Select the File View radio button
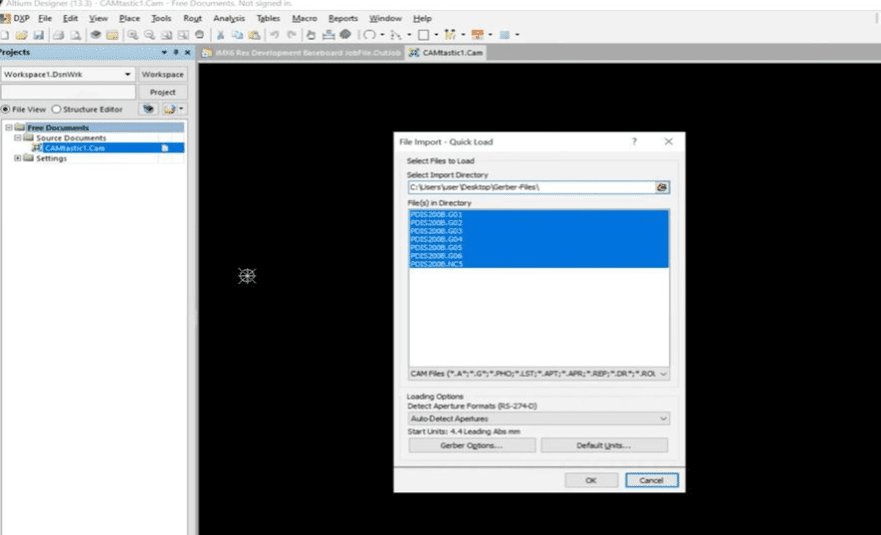This screenshot has height=535, width=881. [x=6, y=109]
